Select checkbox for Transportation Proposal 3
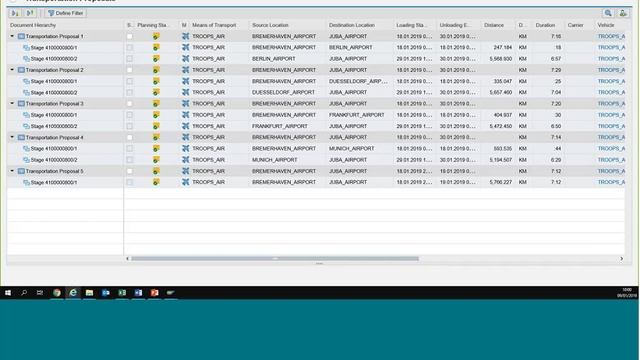The height and width of the screenshot is (360, 640). click(129, 104)
